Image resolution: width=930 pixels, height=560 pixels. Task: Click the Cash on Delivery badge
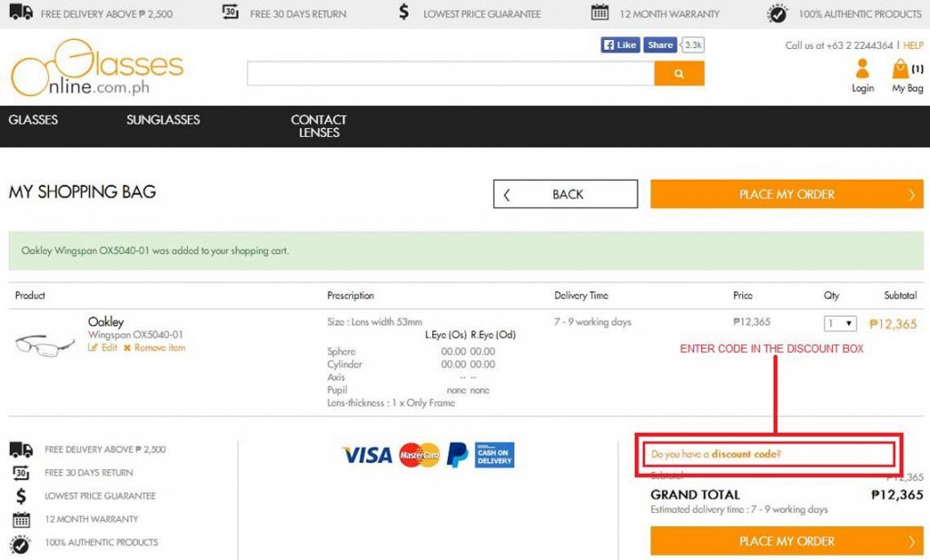tap(495, 455)
